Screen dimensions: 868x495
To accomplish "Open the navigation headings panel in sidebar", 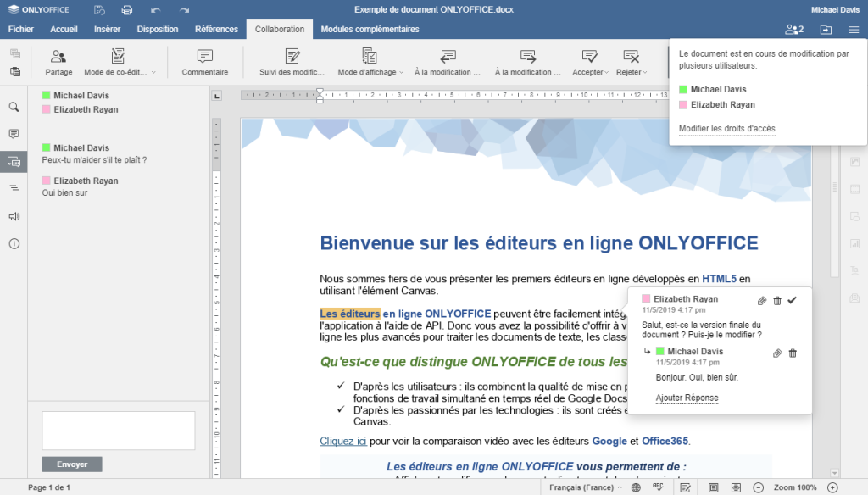I will pyautogui.click(x=14, y=188).
